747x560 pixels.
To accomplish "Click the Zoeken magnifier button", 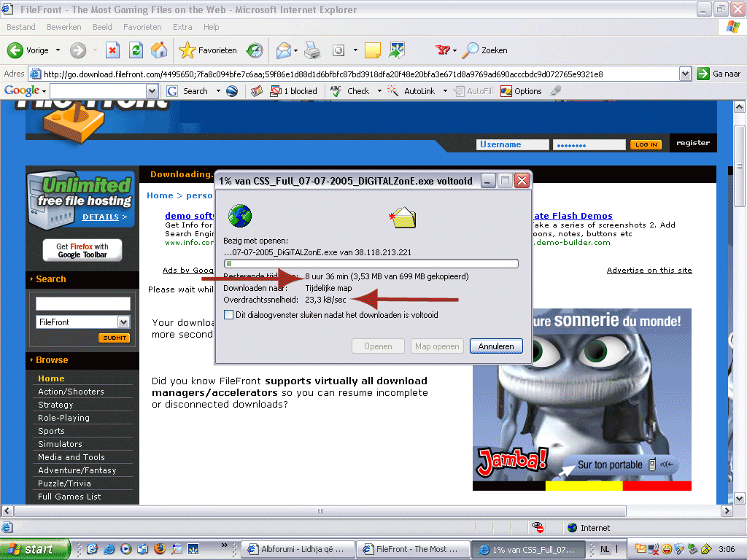I will tap(485, 50).
